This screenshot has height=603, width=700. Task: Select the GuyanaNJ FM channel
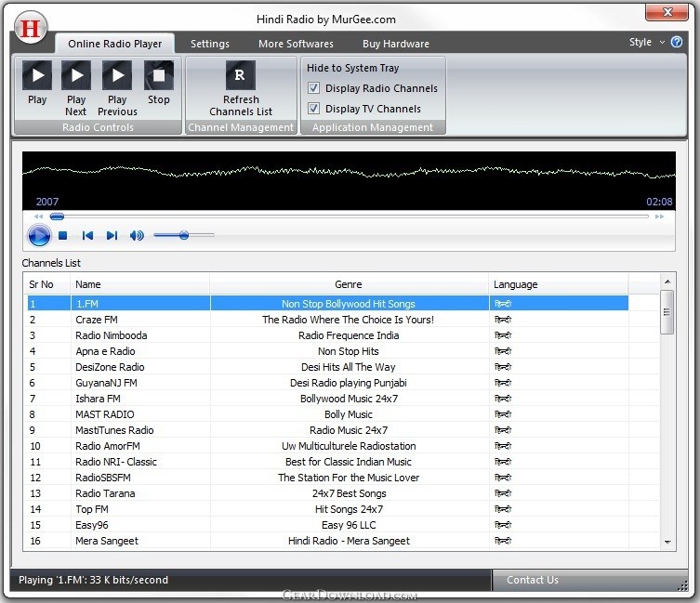(x=327, y=383)
